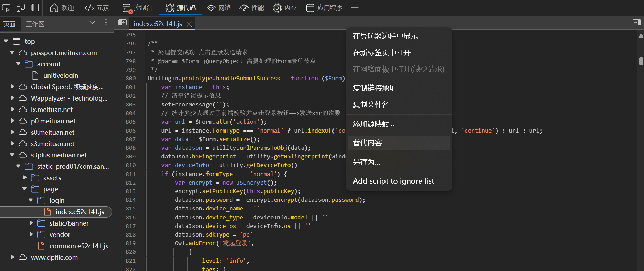
Task: Open more navigator tabs chevron dropdown
Action: [x=92, y=23]
